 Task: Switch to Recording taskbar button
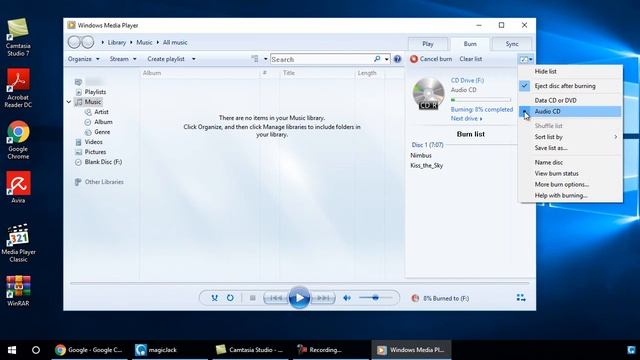point(330,350)
